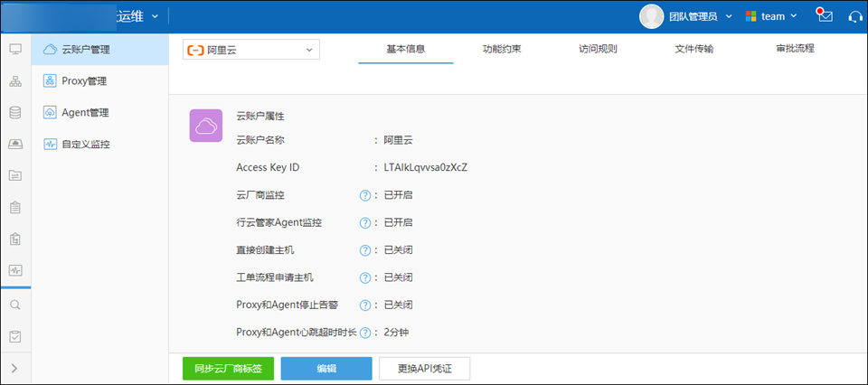Open the topology hierarchy icon in the left rail

pos(15,82)
